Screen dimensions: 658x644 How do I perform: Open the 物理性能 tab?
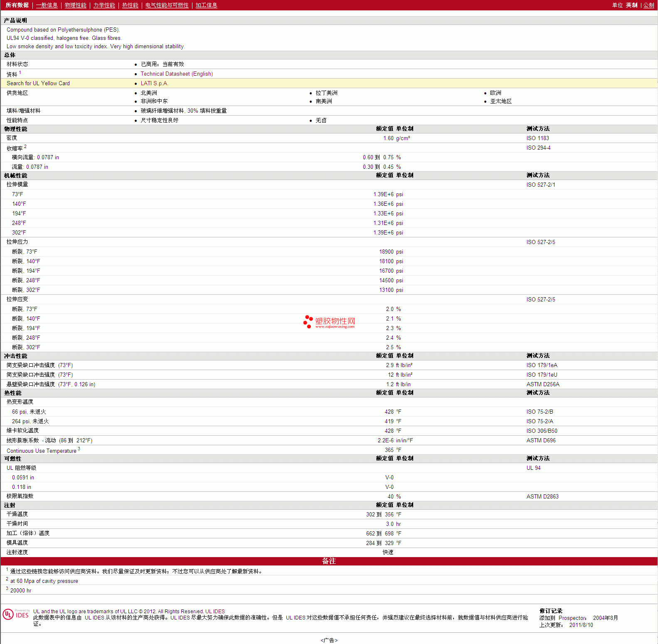(x=75, y=5)
